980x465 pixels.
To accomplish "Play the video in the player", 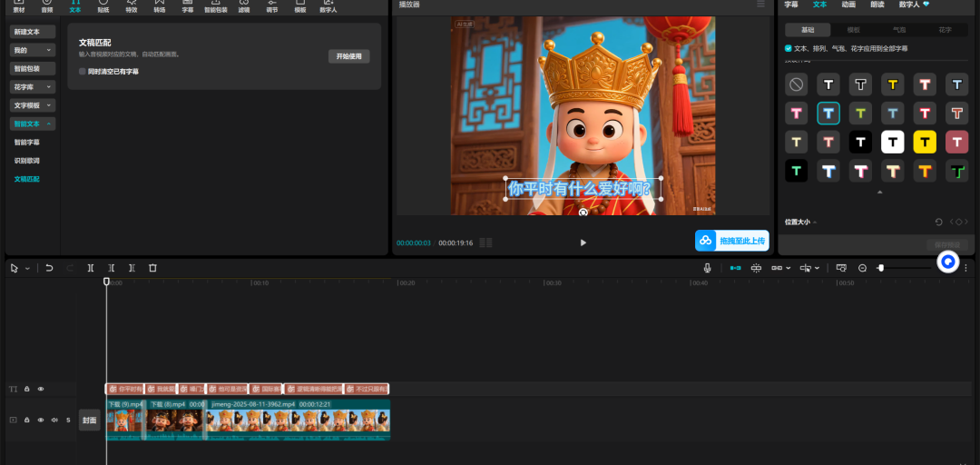I will 583,242.
